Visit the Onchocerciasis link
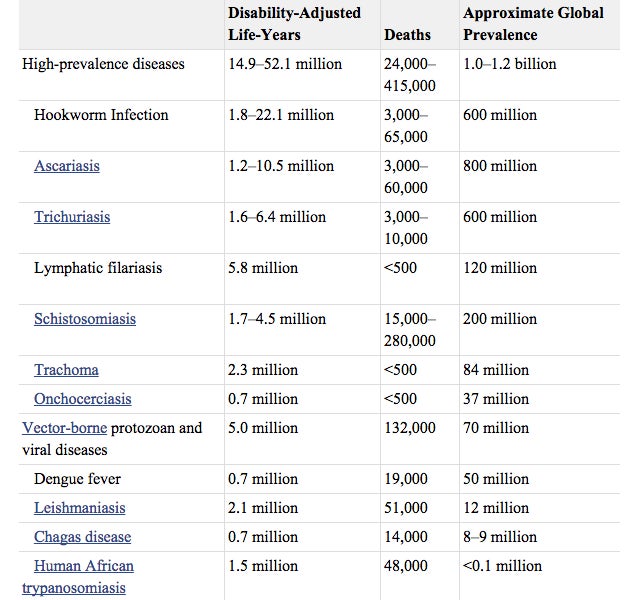 (83, 399)
